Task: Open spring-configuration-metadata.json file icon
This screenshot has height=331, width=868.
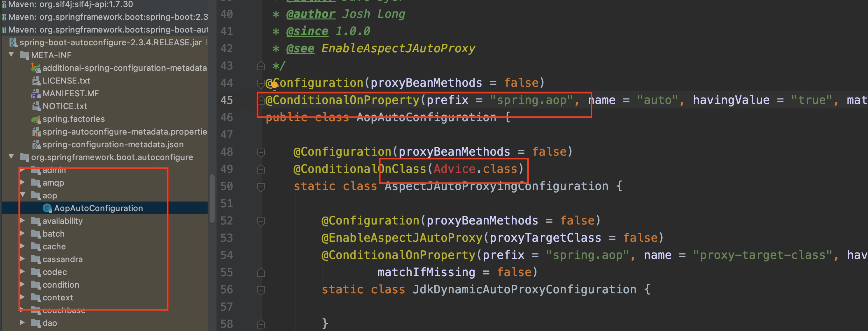Action: coord(36,144)
